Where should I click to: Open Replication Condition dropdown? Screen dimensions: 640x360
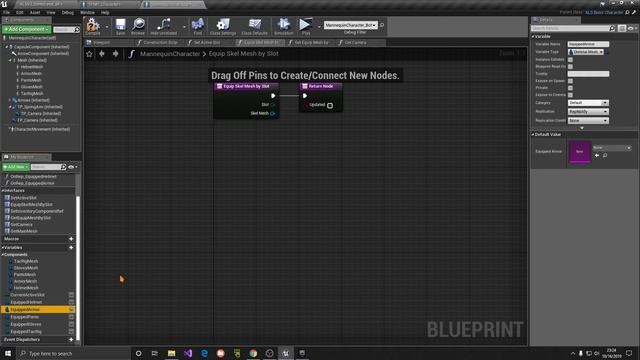tap(588, 120)
